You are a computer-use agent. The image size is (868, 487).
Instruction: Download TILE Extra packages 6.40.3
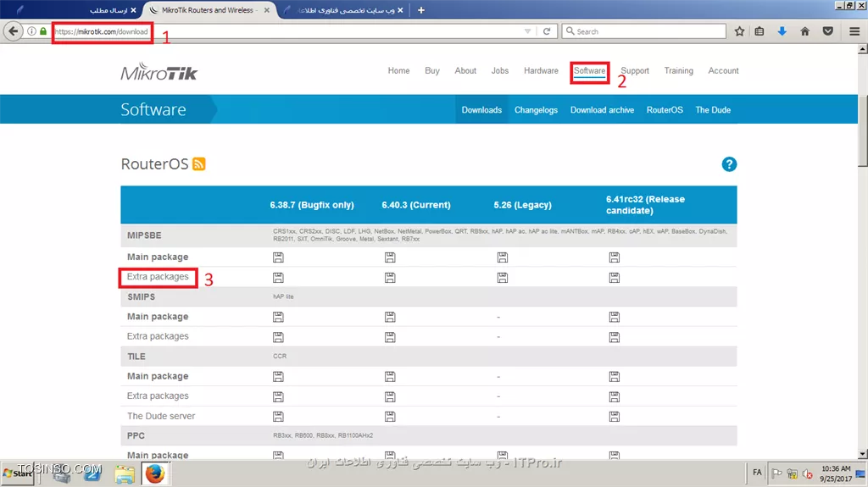coord(390,396)
